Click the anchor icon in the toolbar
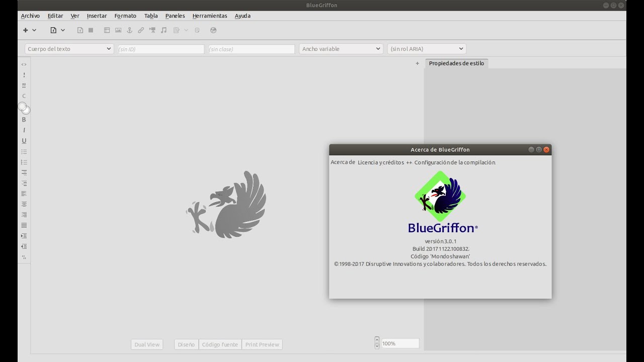Image resolution: width=644 pixels, height=362 pixels. tap(129, 30)
